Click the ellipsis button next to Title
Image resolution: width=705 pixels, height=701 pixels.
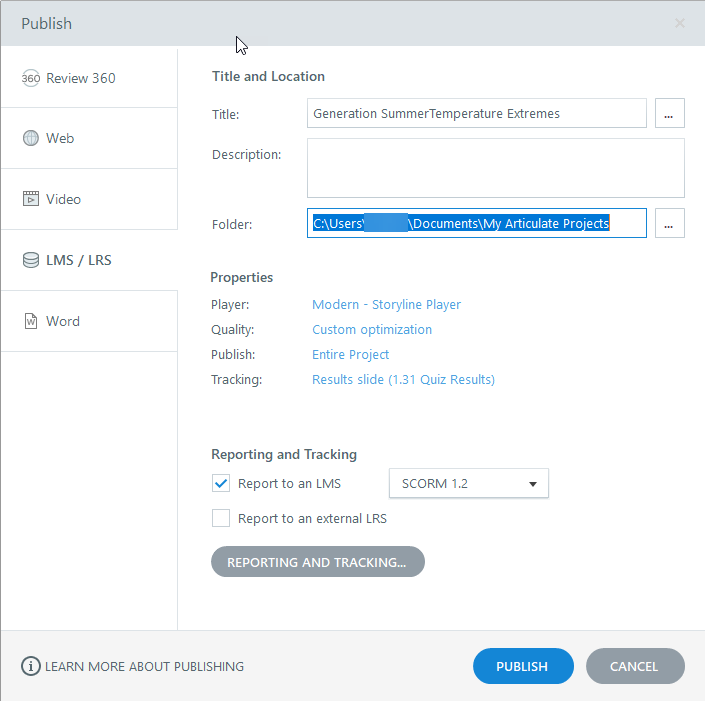point(669,114)
